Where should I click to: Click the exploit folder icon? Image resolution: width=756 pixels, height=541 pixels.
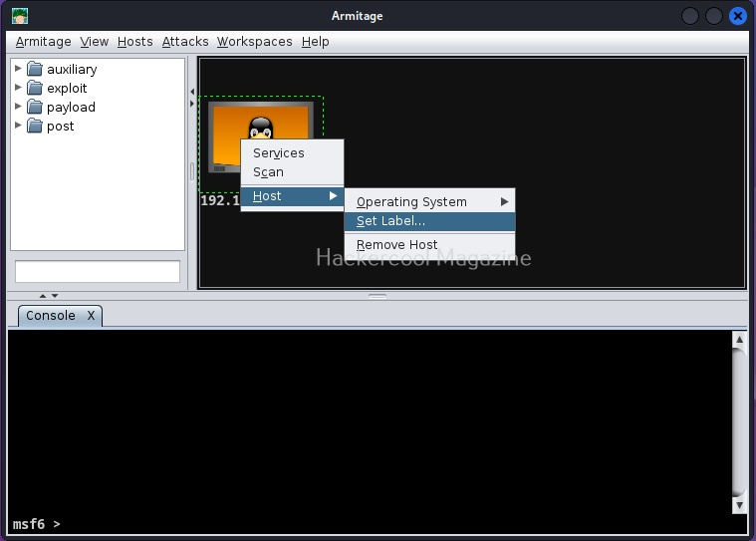coord(35,88)
